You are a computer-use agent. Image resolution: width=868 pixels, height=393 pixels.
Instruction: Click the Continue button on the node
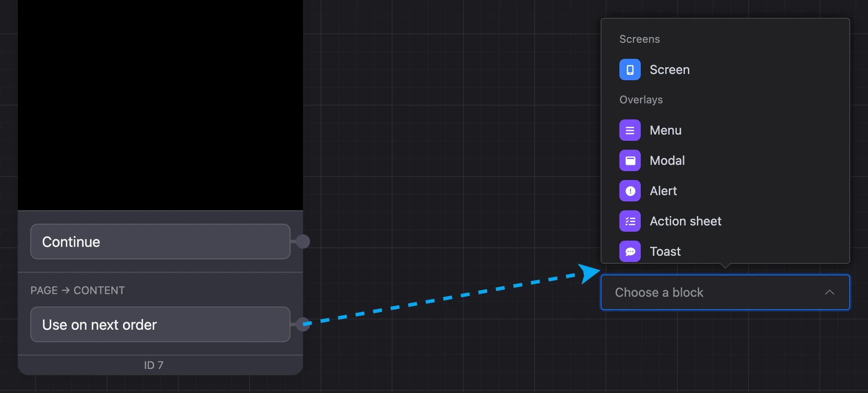[x=160, y=242]
